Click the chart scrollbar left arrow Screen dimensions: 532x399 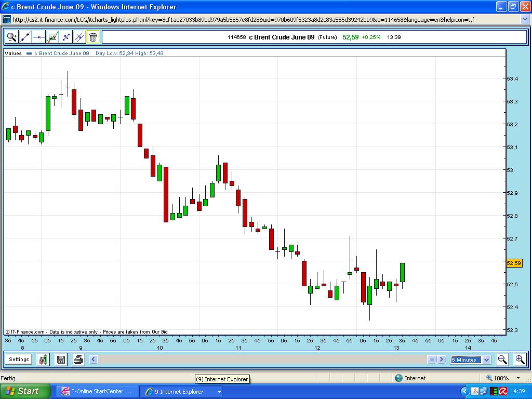point(94,360)
